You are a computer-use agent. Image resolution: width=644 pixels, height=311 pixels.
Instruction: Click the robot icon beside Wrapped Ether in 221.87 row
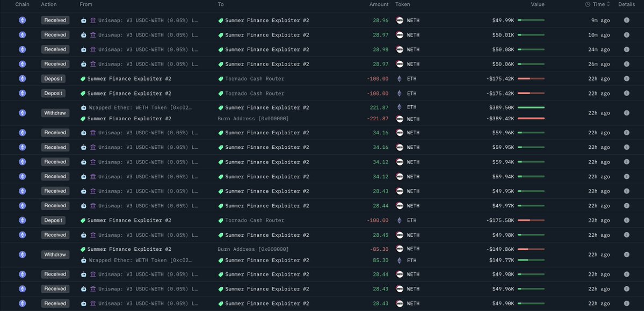click(84, 107)
